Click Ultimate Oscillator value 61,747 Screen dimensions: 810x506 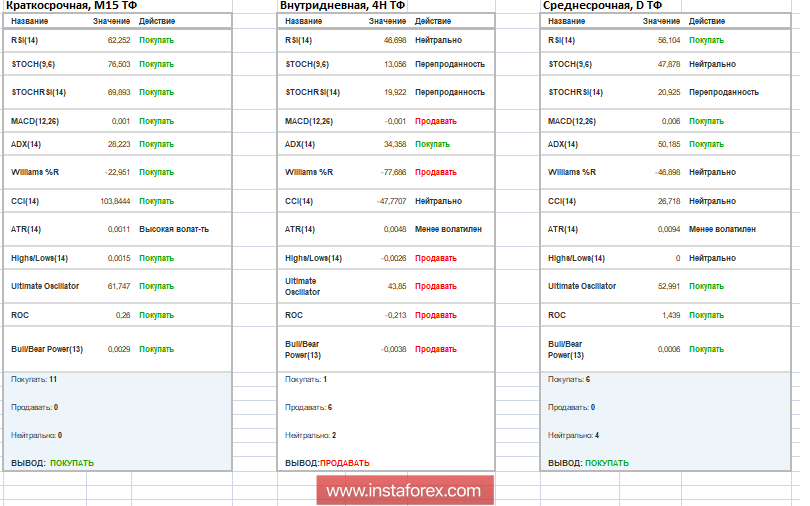(x=119, y=286)
